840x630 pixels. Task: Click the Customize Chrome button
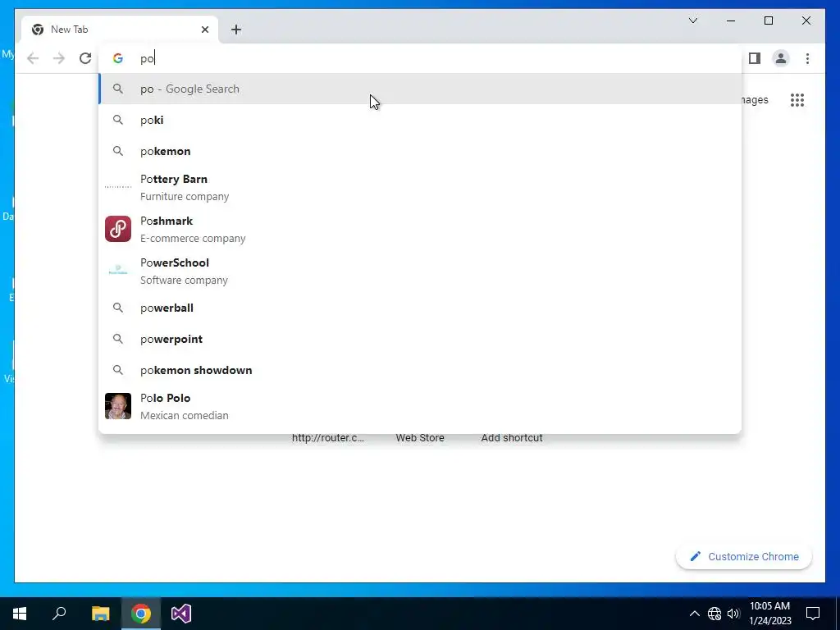click(743, 557)
